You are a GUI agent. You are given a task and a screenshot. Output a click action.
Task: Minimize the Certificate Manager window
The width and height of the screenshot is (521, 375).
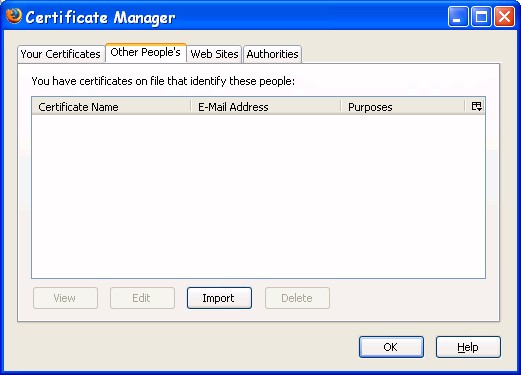(458, 16)
